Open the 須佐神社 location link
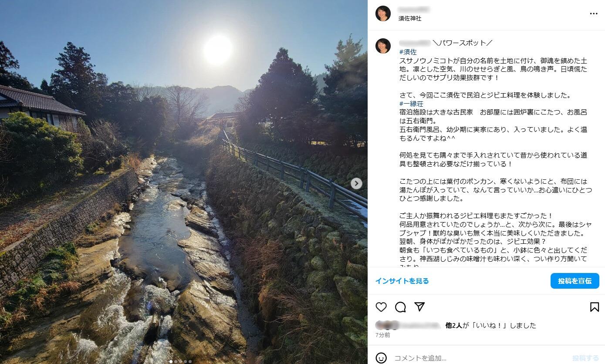 coord(410,19)
